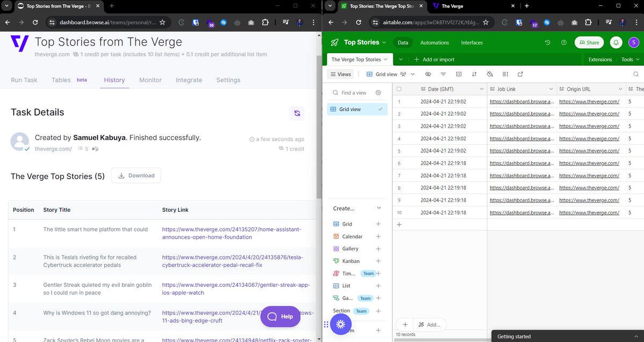This screenshot has height=342, width=644.
Task: Bookmark the airtable.com page with star icon
Action: point(486,23)
